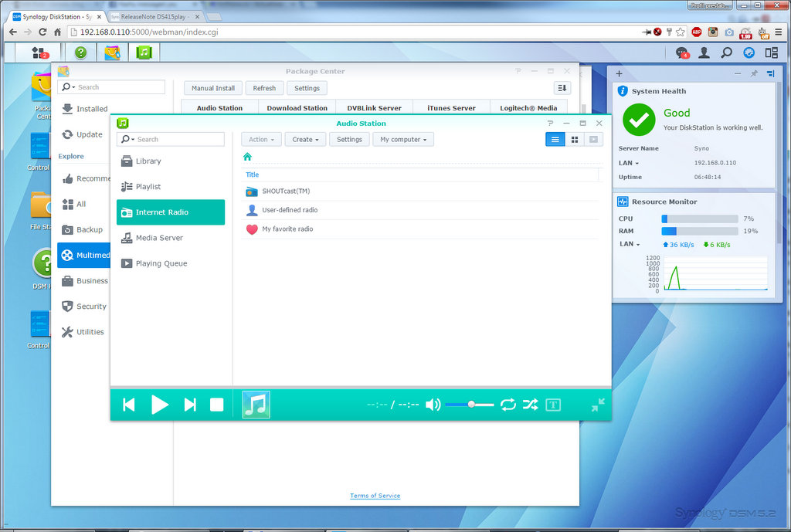Screen dimensions: 791x532
Task: Open pilot view icon in DSM taskbar
Action: click(749, 53)
